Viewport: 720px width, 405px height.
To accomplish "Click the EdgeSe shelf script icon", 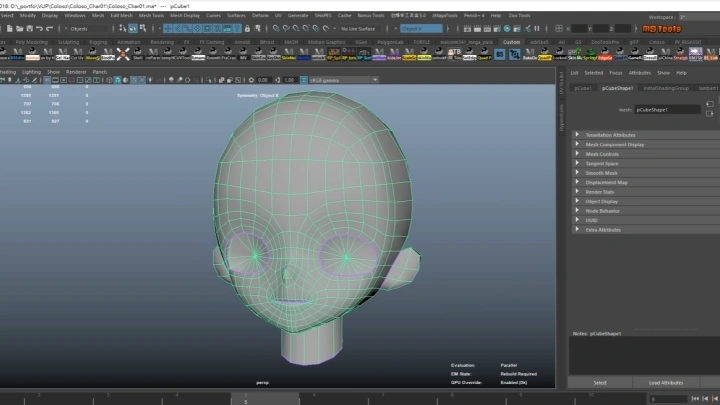I will coord(605,54).
